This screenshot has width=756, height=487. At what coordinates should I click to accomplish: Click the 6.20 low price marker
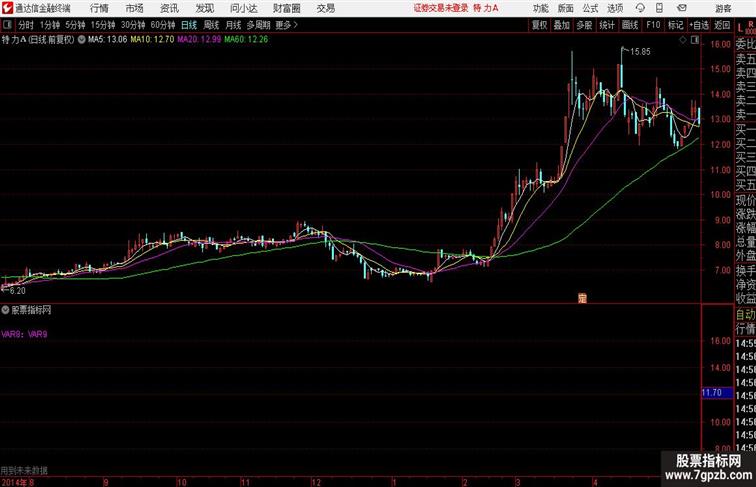pyautogui.click(x=17, y=291)
